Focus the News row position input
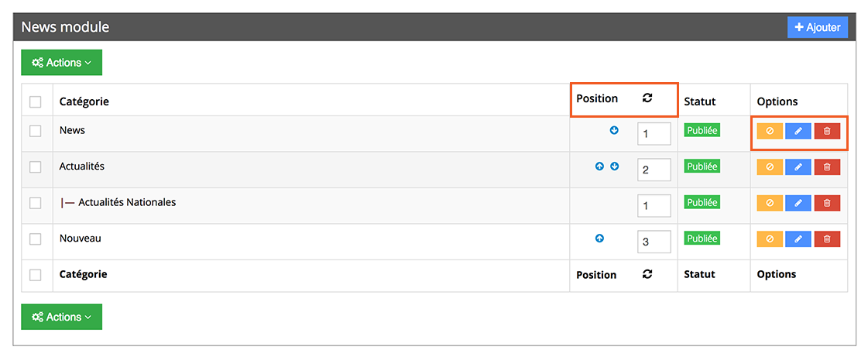The image size is (868, 364). [654, 134]
